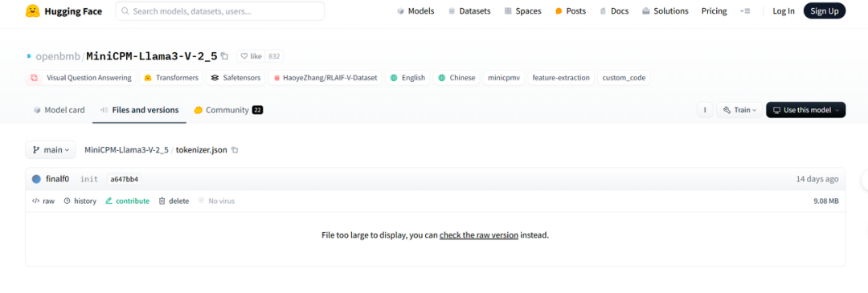Image resolution: width=868 pixels, height=293 pixels.
Task: Go to Models in the top navigation
Action: [416, 11]
